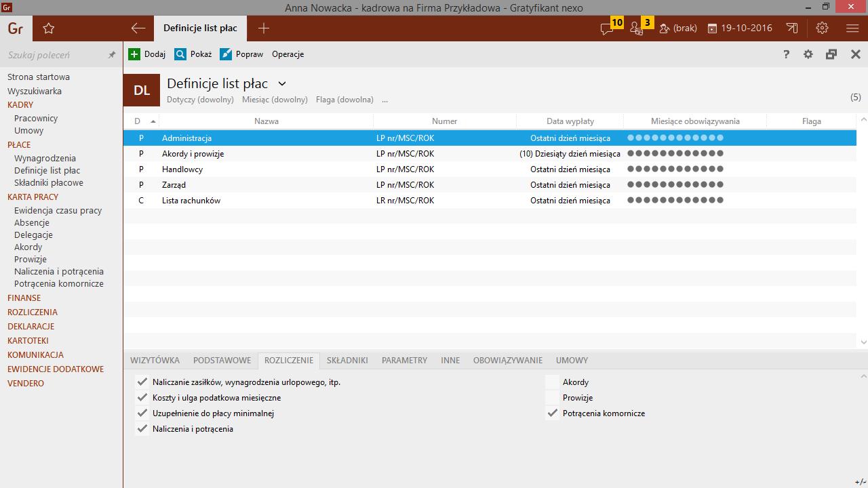Toggle the Potrącenia komornicze checkbox
The image size is (868, 488).
point(552,413)
